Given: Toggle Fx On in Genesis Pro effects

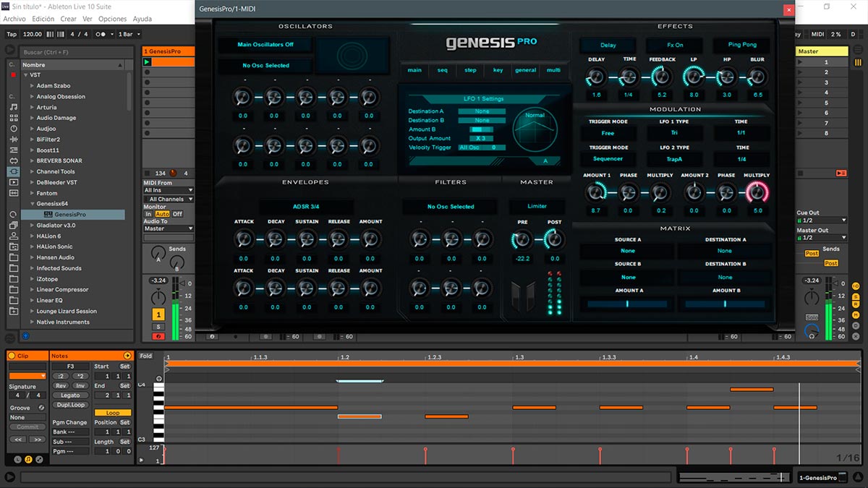Looking at the screenshot, I should (x=675, y=45).
